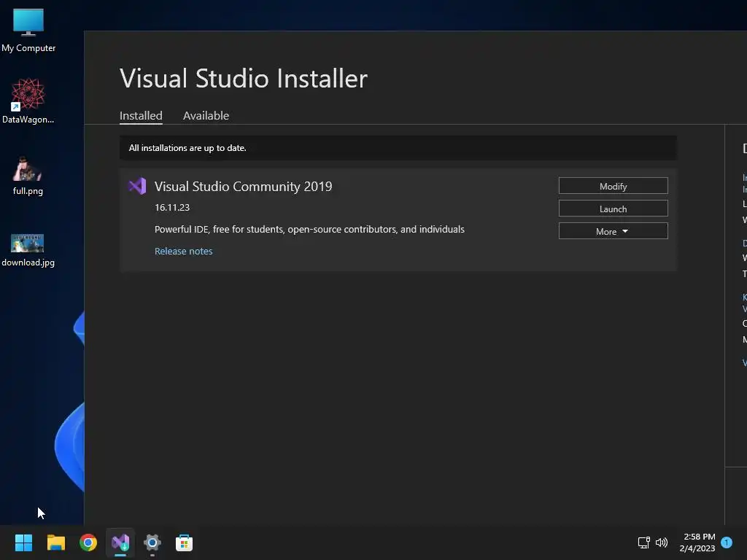Open the clock showing 2:58 PM
747x560 pixels.
coord(697,542)
